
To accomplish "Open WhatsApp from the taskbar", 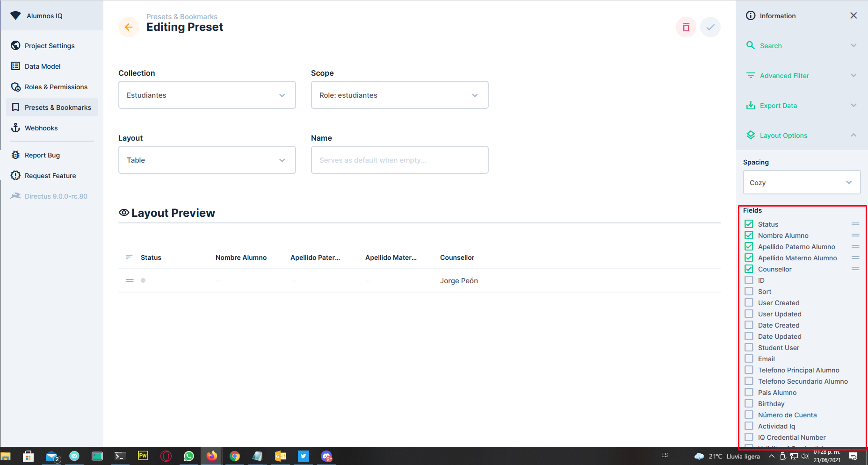I will (189, 456).
